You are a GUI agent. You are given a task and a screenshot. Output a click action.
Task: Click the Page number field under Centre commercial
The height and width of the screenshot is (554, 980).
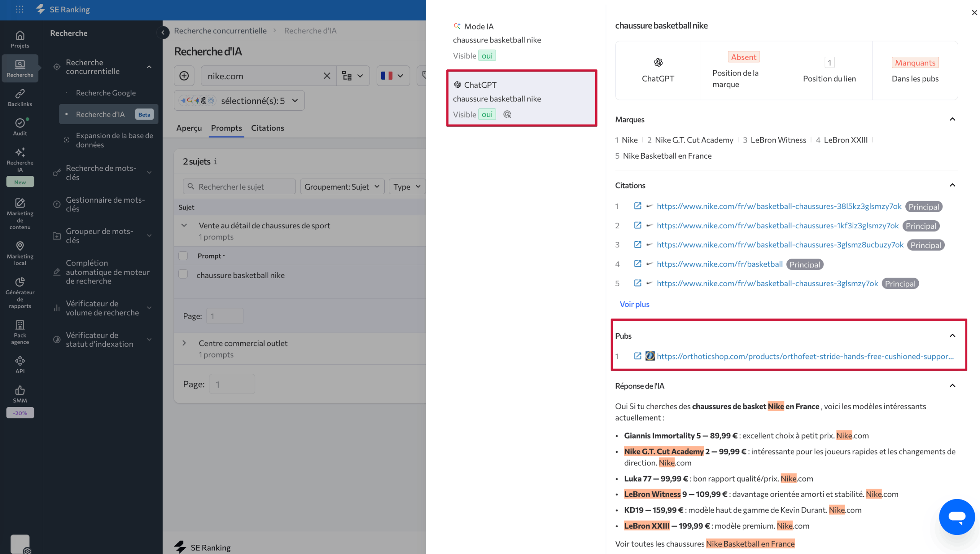click(232, 384)
